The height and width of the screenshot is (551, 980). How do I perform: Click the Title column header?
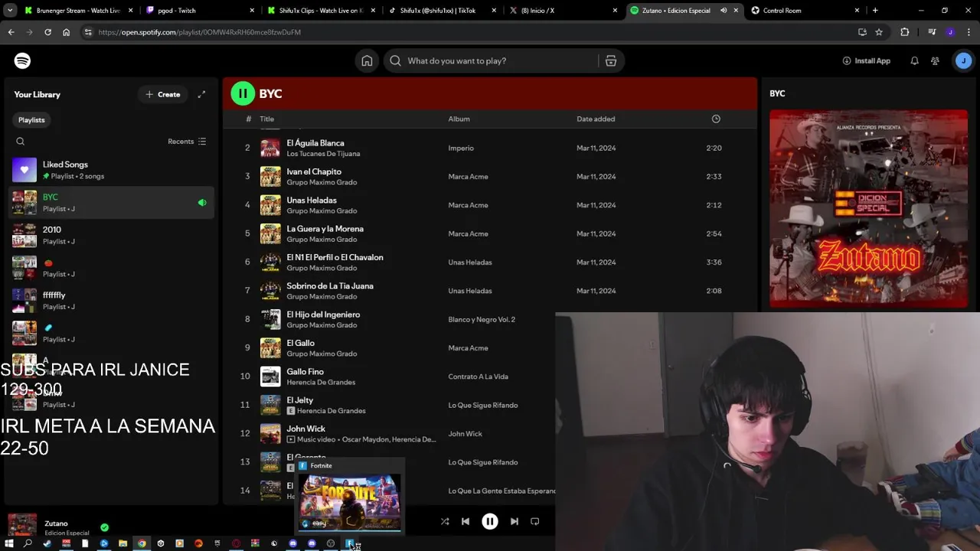pos(266,119)
